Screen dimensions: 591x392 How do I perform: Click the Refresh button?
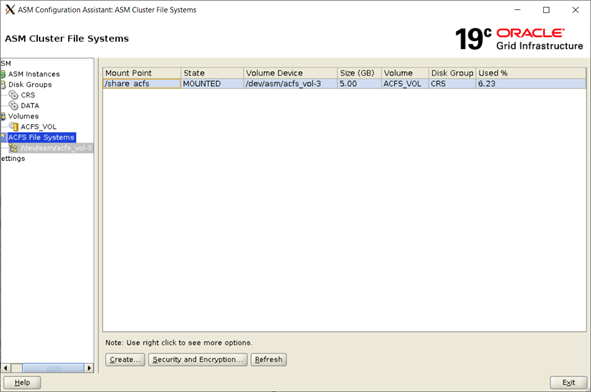(269, 360)
